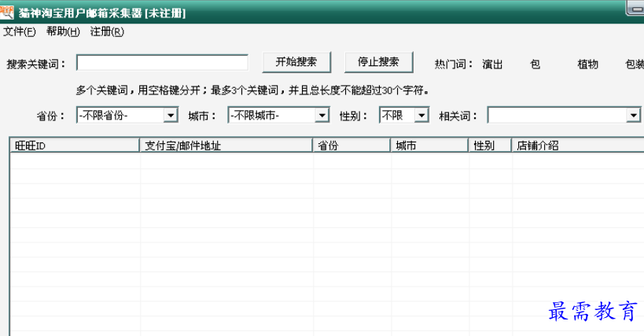The image size is (644, 336).
Task: Sort by the 店铺介绍 column header
Action: pyautogui.click(x=578, y=146)
